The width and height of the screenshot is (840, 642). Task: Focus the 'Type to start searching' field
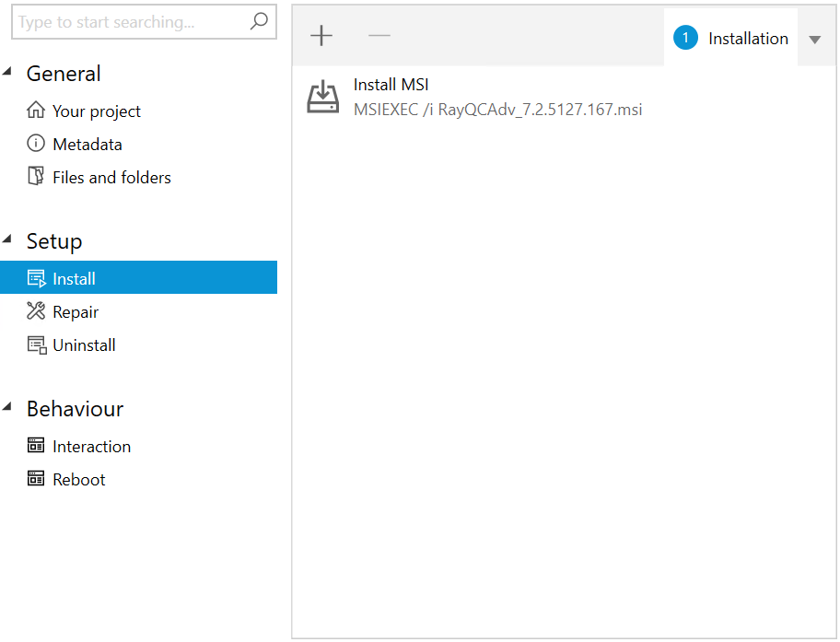(129, 22)
